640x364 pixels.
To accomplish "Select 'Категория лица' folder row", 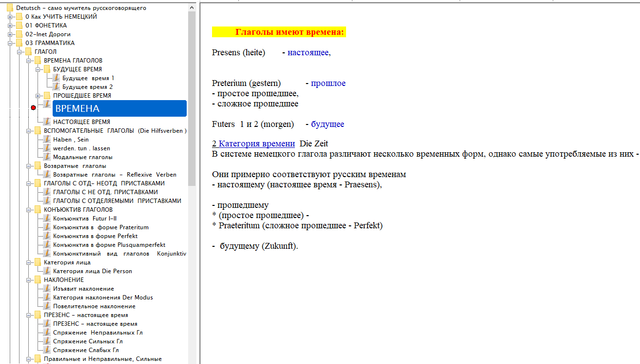I will tap(67, 262).
